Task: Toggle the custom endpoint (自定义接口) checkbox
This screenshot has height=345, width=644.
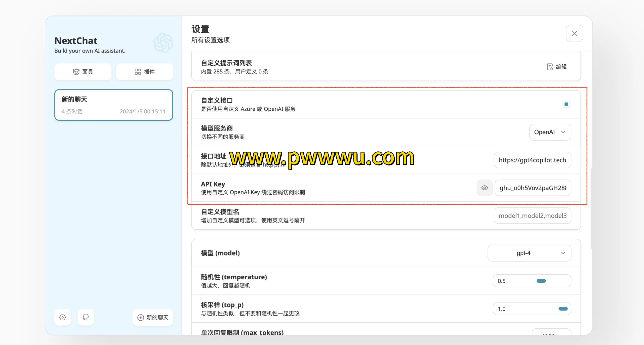Action: [x=566, y=104]
